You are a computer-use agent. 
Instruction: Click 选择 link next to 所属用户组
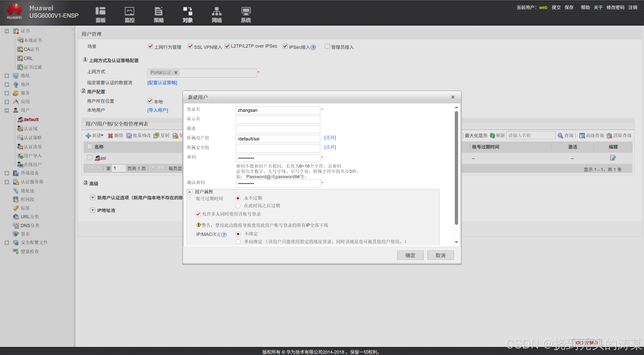click(x=330, y=137)
